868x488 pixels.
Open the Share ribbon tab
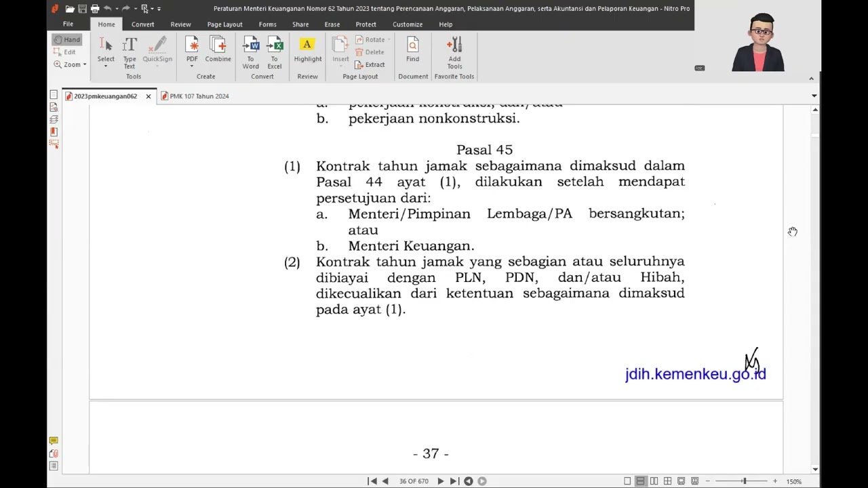click(300, 24)
